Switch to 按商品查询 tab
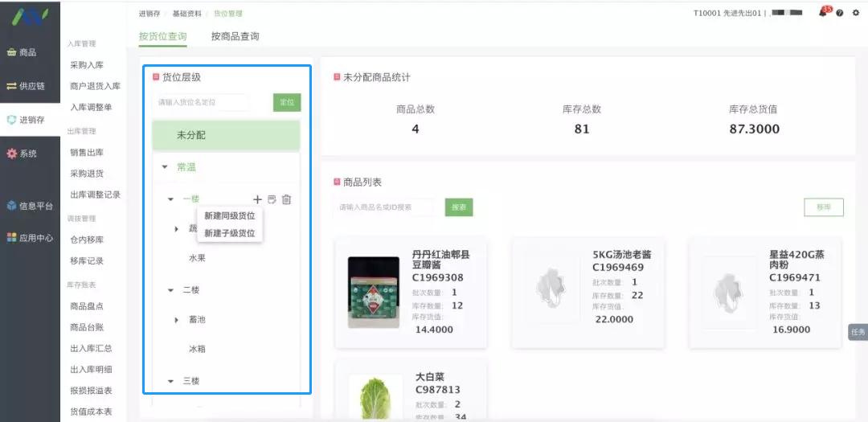 pos(235,36)
